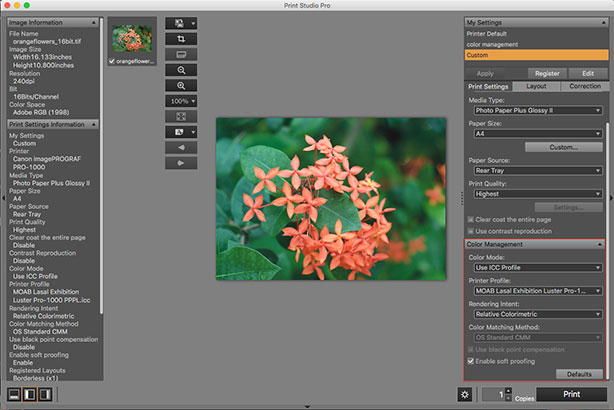Open preferences with the gear icon
614x410 pixels.
[x=465, y=394]
